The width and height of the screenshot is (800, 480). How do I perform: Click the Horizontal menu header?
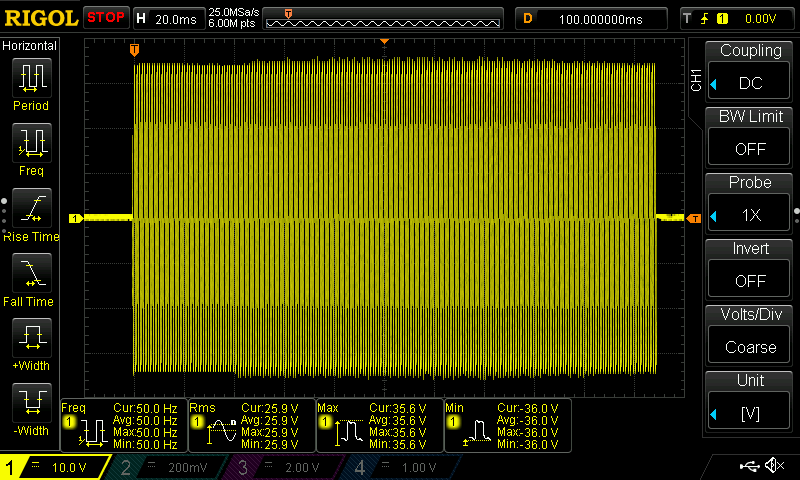pos(30,46)
